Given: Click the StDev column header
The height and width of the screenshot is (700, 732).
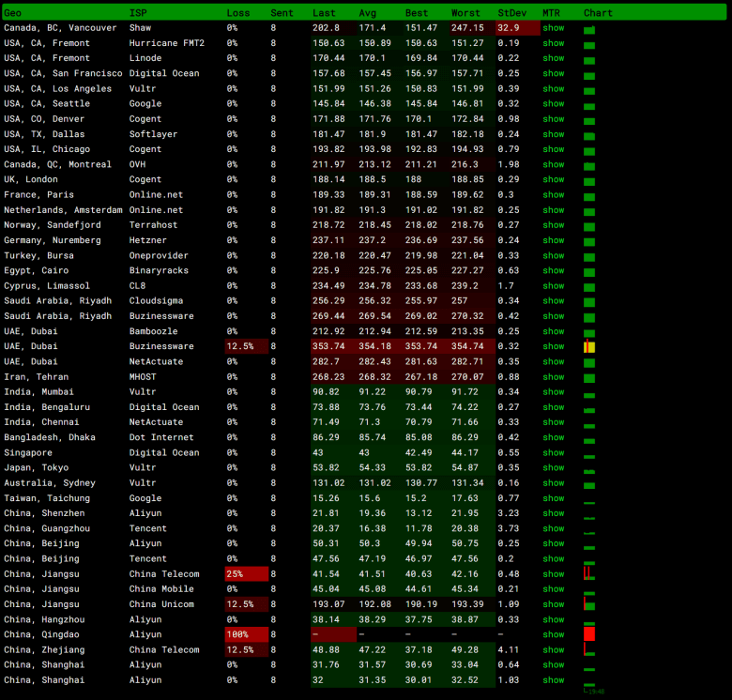Looking at the screenshot, I should [x=512, y=13].
